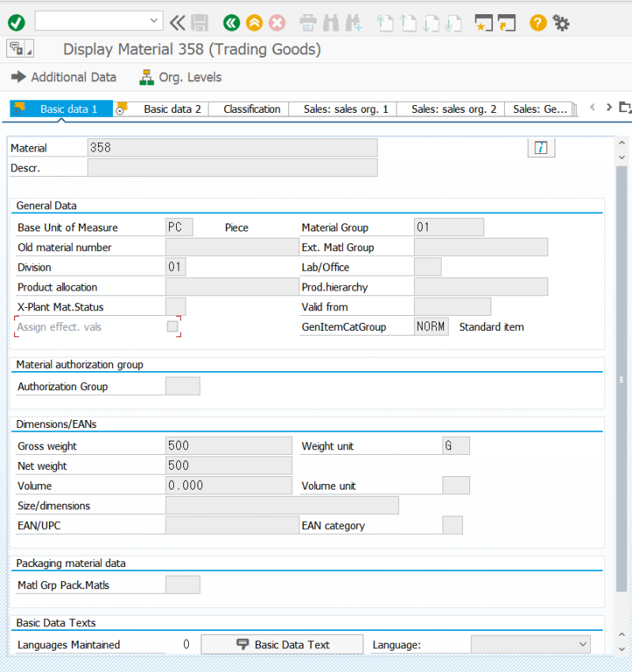The height and width of the screenshot is (672, 632).
Task: Click scroll up arrow at top right
Action: tap(623, 143)
